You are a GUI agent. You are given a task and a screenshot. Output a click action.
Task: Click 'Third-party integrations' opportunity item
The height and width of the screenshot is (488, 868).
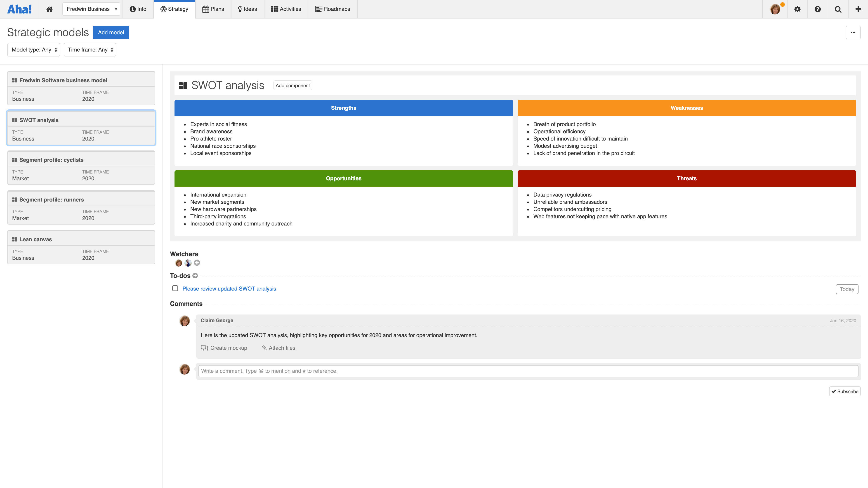coord(218,216)
